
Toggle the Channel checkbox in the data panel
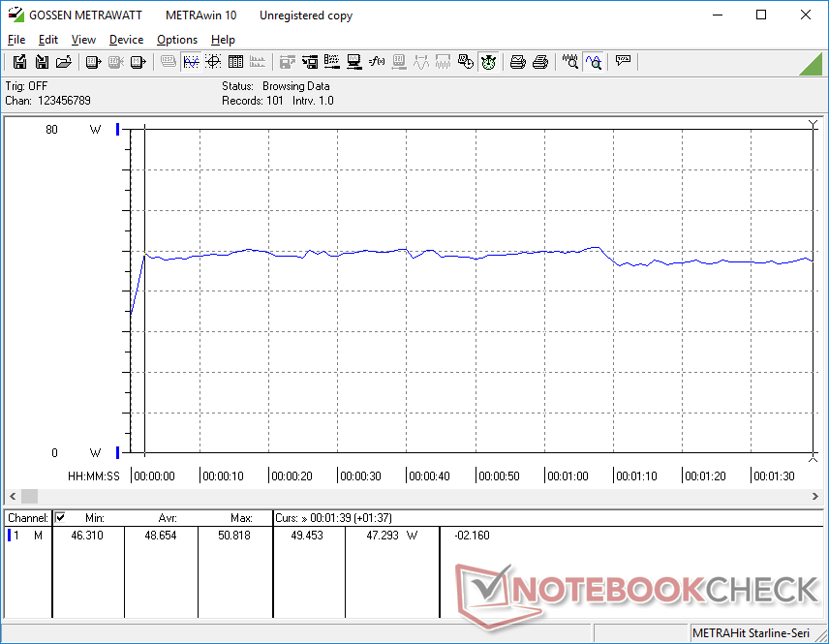pyautogui.click(x=60, y=517)
